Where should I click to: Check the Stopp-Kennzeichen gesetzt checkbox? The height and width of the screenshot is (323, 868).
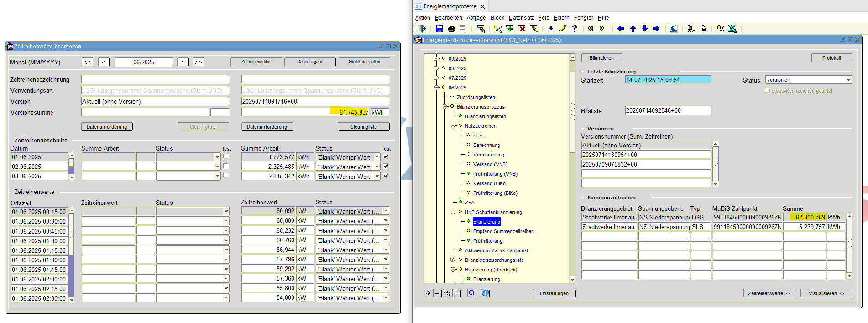point(768,90)
